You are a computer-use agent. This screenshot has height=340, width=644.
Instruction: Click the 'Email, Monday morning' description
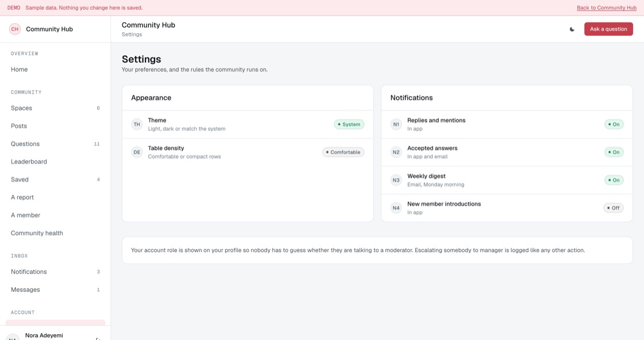tap(436, 185)
